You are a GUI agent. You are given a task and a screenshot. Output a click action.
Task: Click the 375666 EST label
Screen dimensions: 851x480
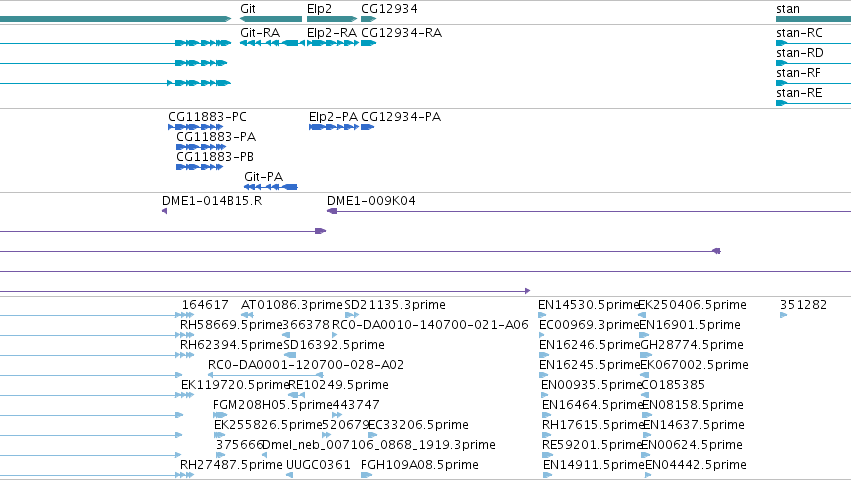239,446
